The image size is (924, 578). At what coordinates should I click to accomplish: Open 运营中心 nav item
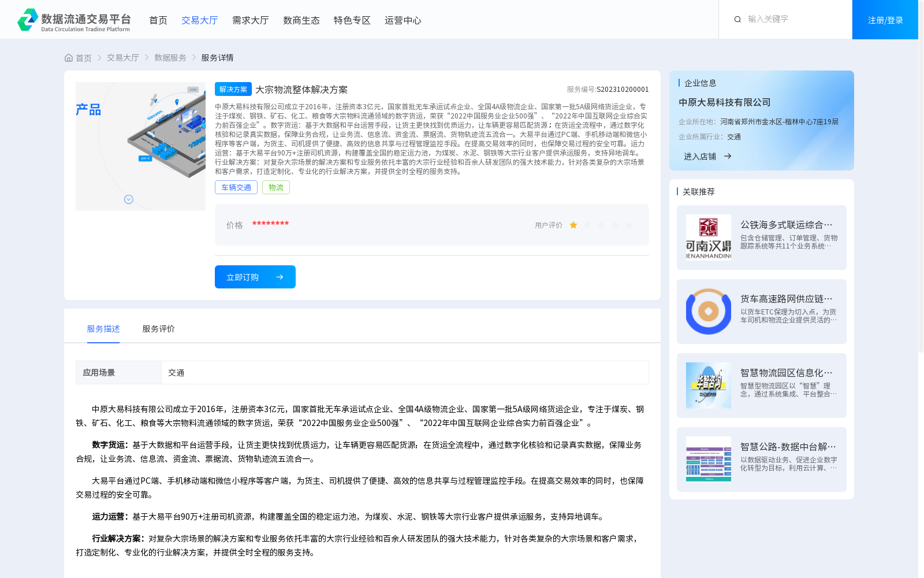click(403, 20)
